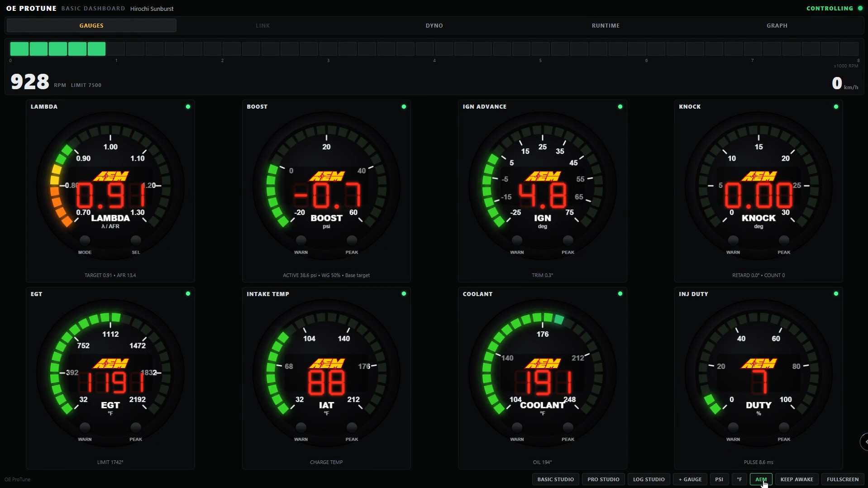Click the PEAK knob on Boost gauge
Screen dimensions: 868x488
[x=352, y=240]
